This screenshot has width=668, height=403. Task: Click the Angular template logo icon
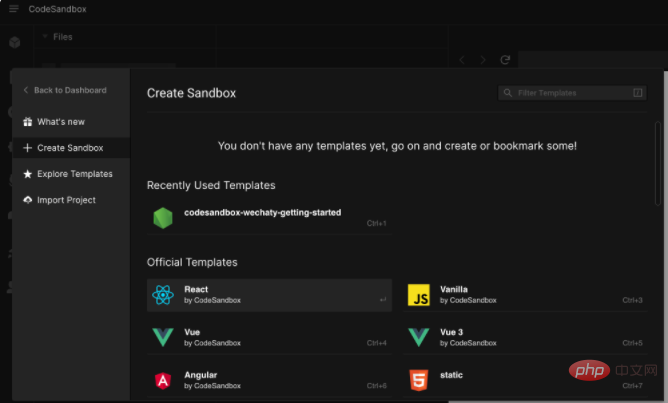click(163, 380)
